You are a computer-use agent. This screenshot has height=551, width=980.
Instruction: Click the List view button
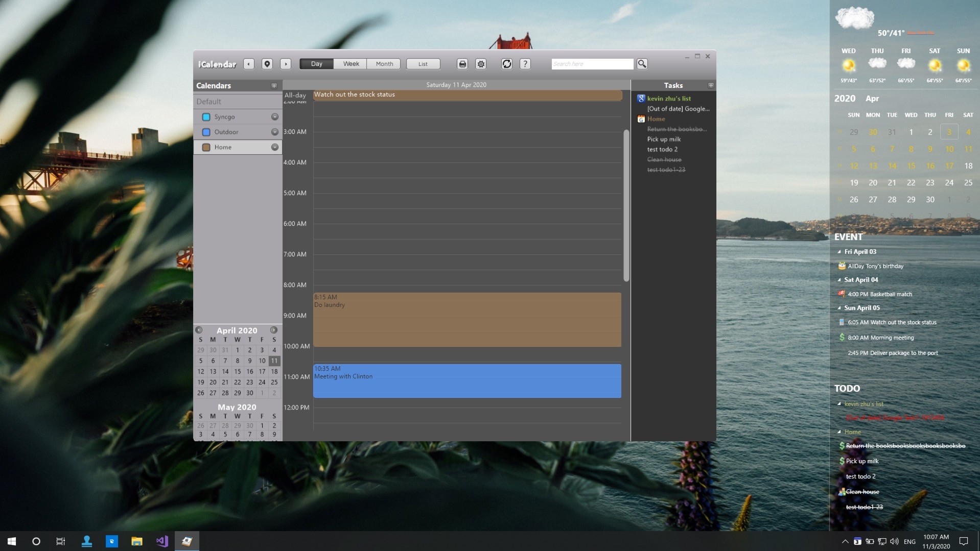click(x=423, y=63)
